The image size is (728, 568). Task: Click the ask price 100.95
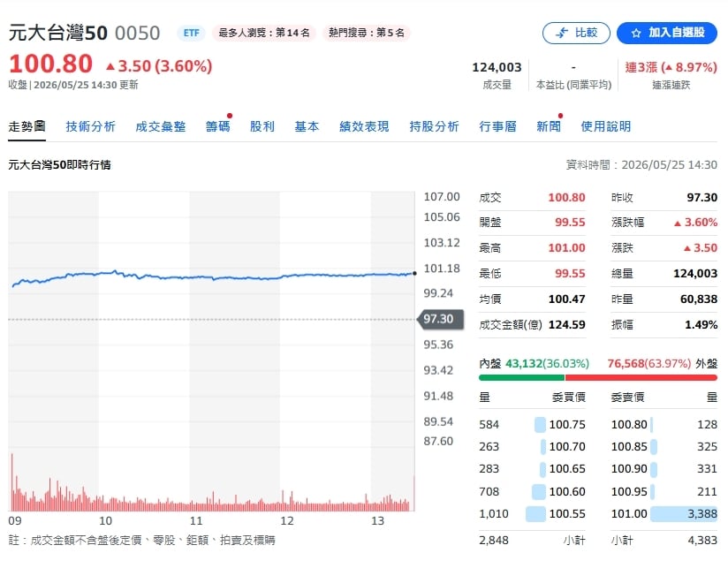pyautogui.click(x=629, y=492)
